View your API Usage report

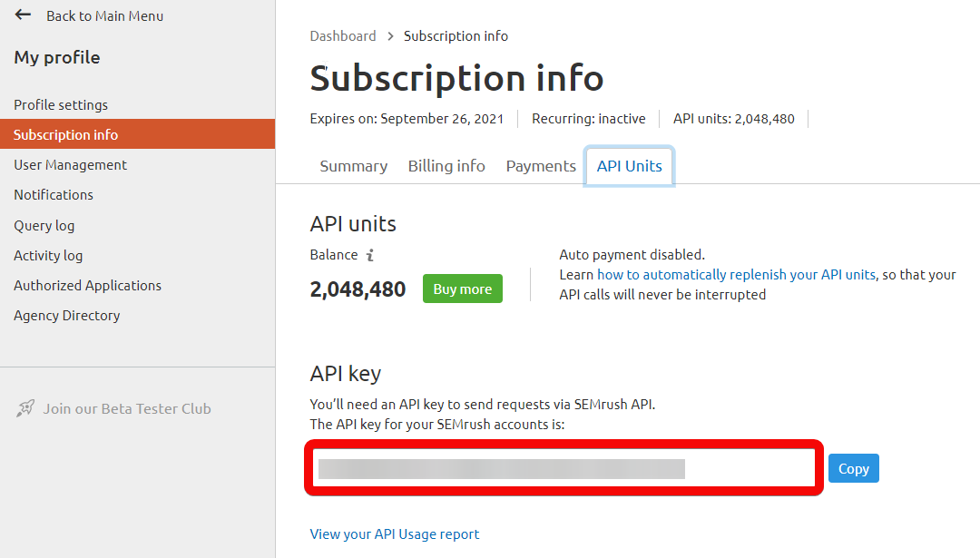395,534
